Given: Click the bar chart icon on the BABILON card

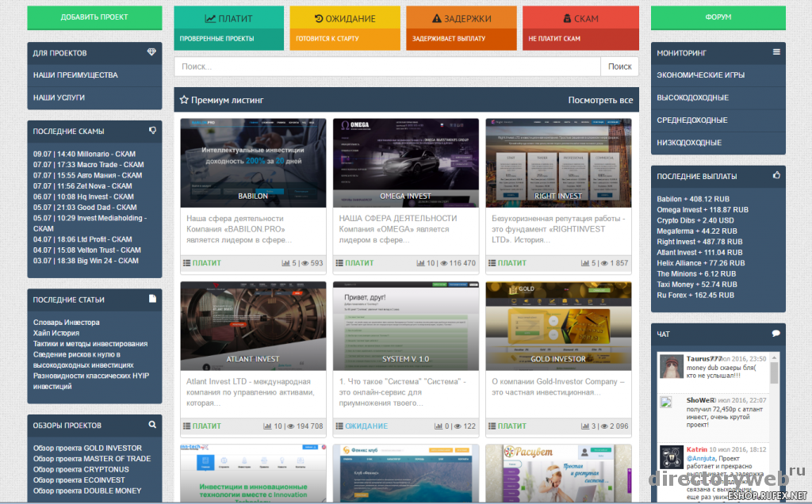Looking at the screenshot, I should (x=285, y=263).
